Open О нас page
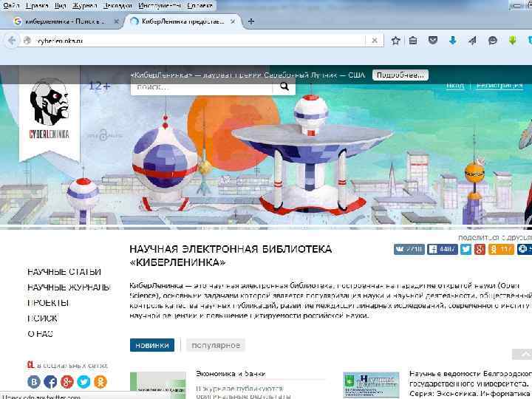532x399 pixels. coord(40,334)
